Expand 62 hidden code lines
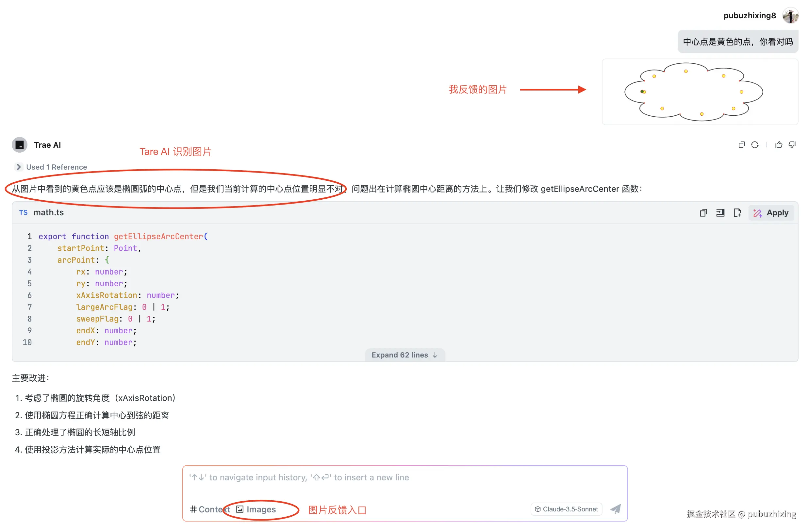The height and width of the screenshot is (532, 809). (404, 355)
